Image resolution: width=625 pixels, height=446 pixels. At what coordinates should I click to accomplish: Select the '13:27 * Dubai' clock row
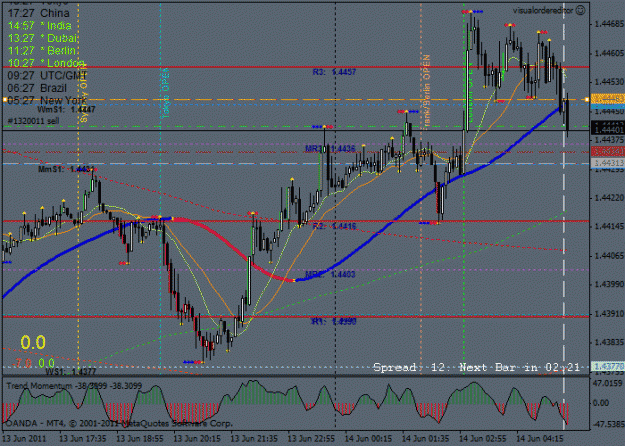(x=43, y=38)
